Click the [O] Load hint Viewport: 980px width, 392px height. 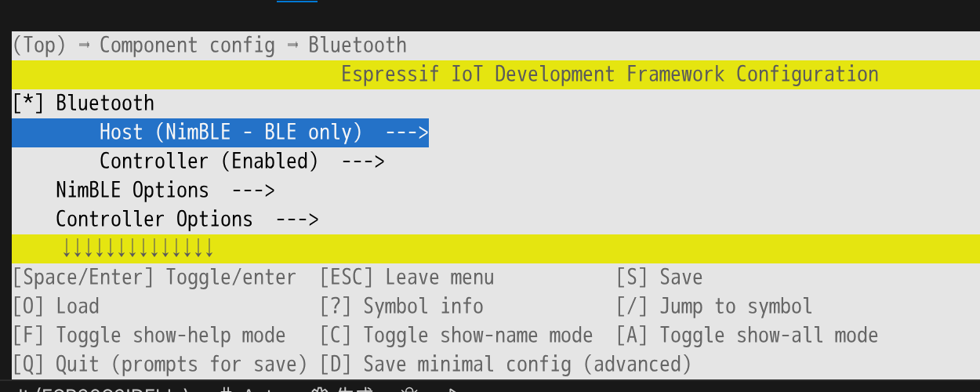(x=56, y=307)
